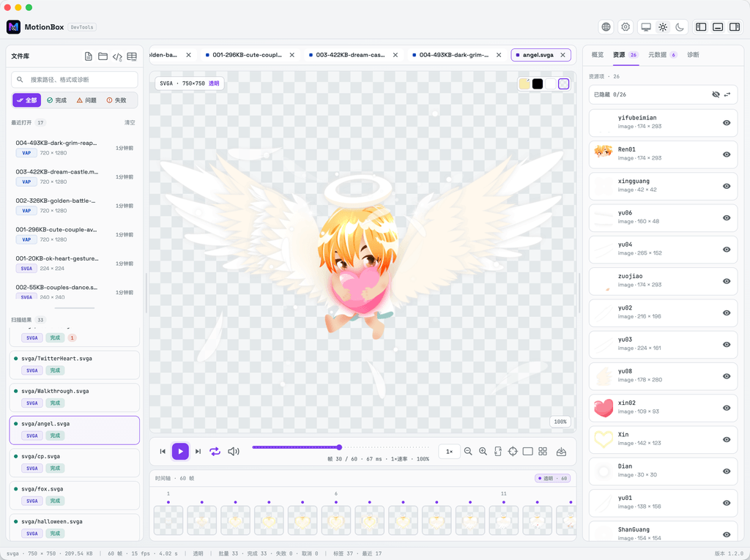Close the 003-422KB-dream-cas tab
This screenshot has height=560, width=750.
tap(396, 55)
